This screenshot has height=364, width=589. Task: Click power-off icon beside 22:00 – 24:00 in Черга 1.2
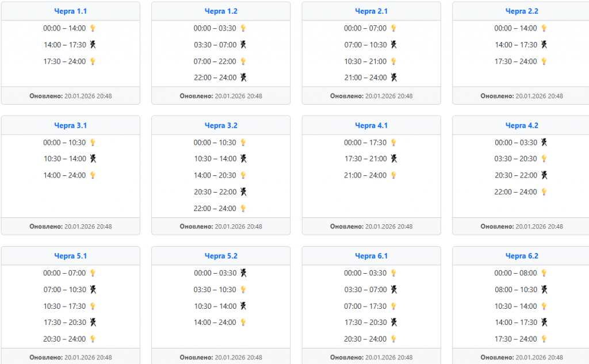(x=243, y=78)
